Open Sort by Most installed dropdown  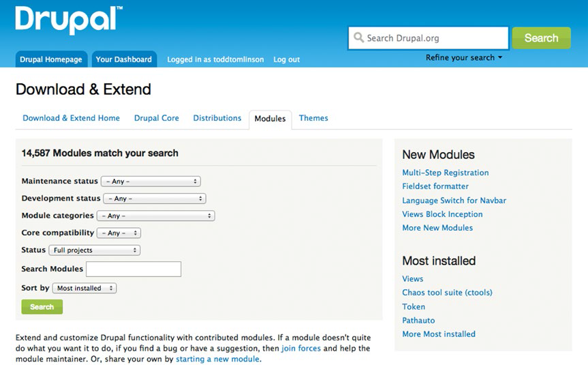coord(84,288)
